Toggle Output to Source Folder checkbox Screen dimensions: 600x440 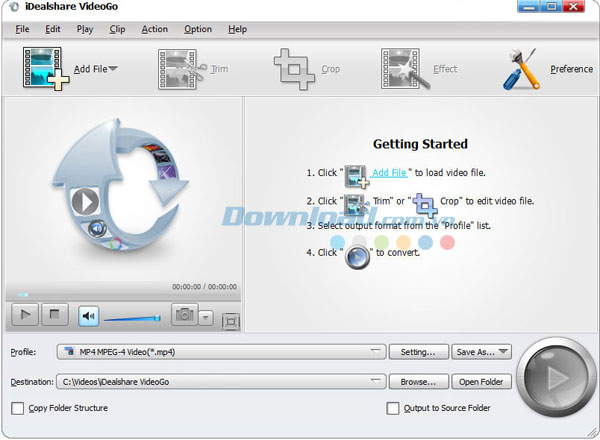pyautogui.click(x=393, y=408)
